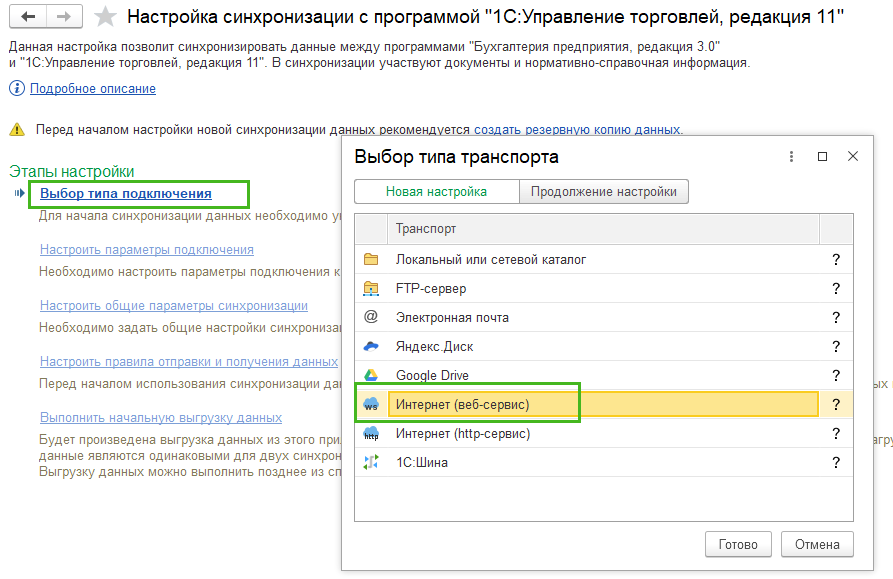Select the Локальный или сетевой каталог row
This screenshot has width=893, height=579.
604,260
